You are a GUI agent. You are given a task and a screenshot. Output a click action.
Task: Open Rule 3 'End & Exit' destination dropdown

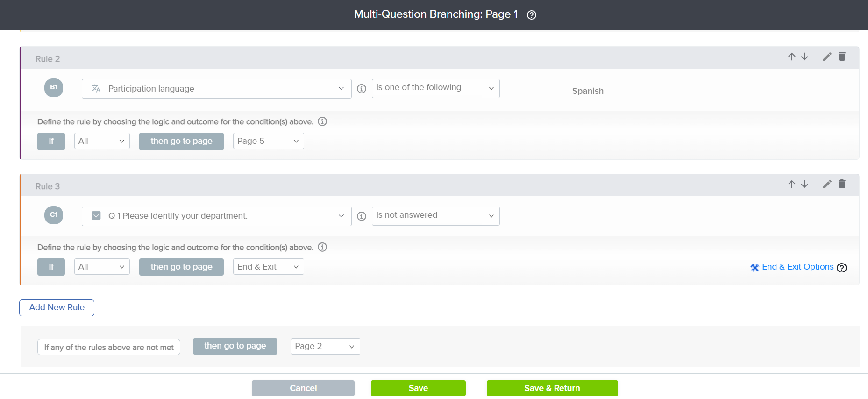pos(268,267)
